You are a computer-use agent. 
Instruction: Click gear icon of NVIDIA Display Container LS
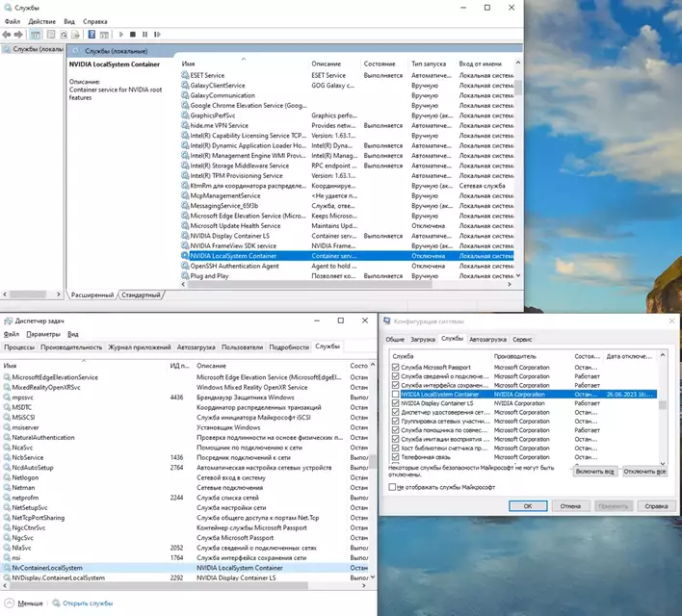coord(185,236)
